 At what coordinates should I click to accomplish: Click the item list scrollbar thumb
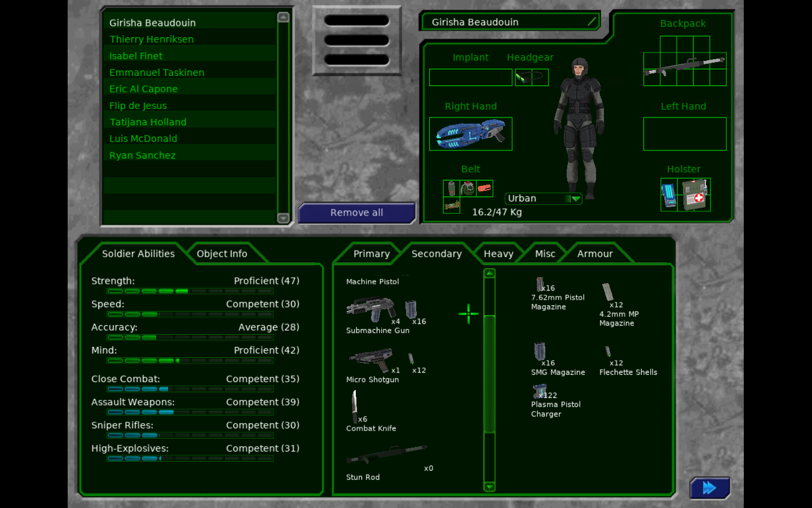[489, 374]
